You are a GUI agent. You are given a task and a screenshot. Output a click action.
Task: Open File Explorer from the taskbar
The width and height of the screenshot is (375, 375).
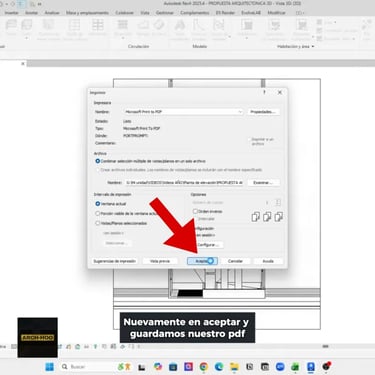pyautogui.click(x=234, y=367)
